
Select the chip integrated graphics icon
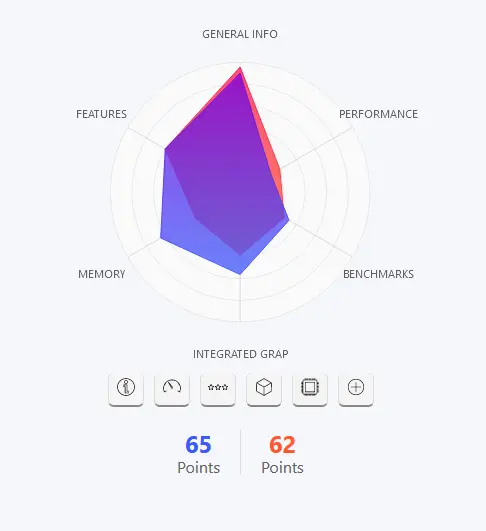point(310,388)
